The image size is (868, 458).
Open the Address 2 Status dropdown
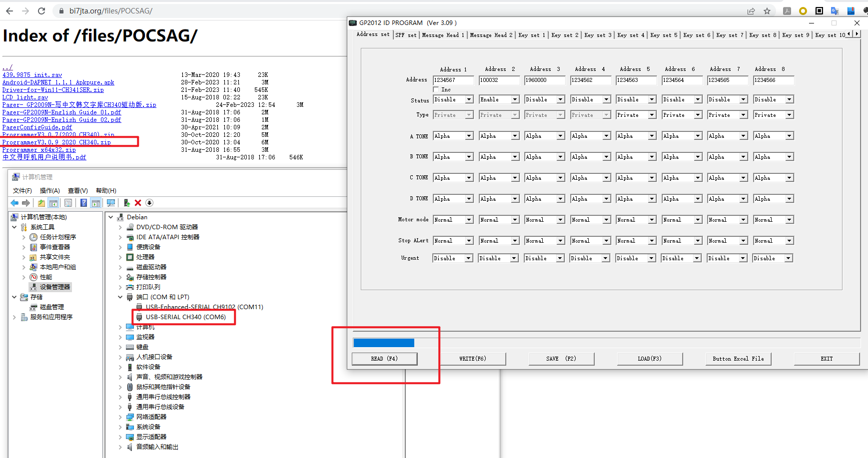515,100
